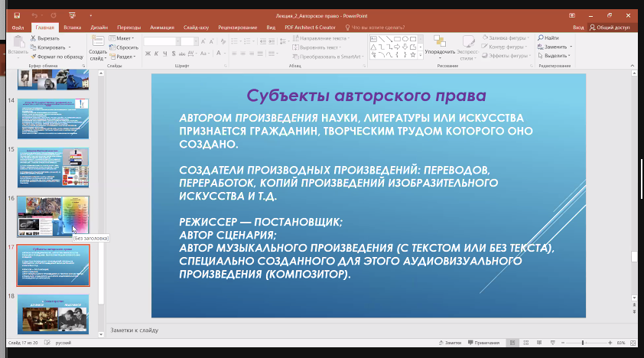Select the Right Arrow shape in gallery

(397, 47)
